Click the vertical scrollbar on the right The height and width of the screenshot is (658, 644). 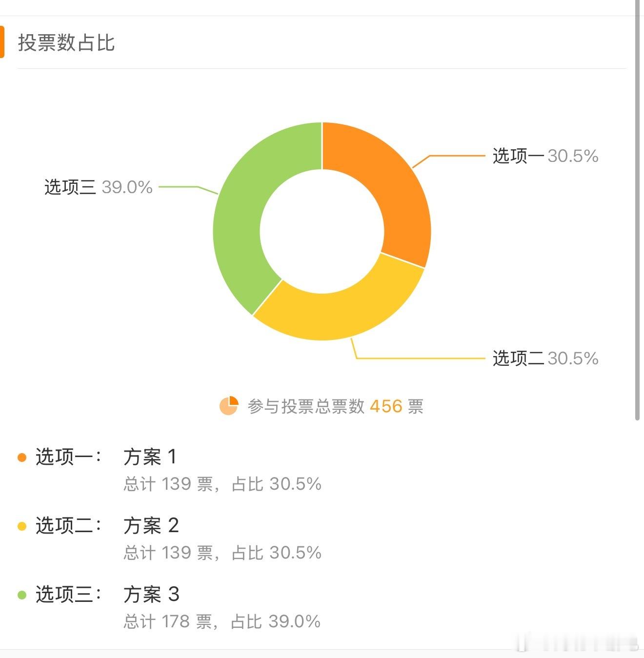637,210
